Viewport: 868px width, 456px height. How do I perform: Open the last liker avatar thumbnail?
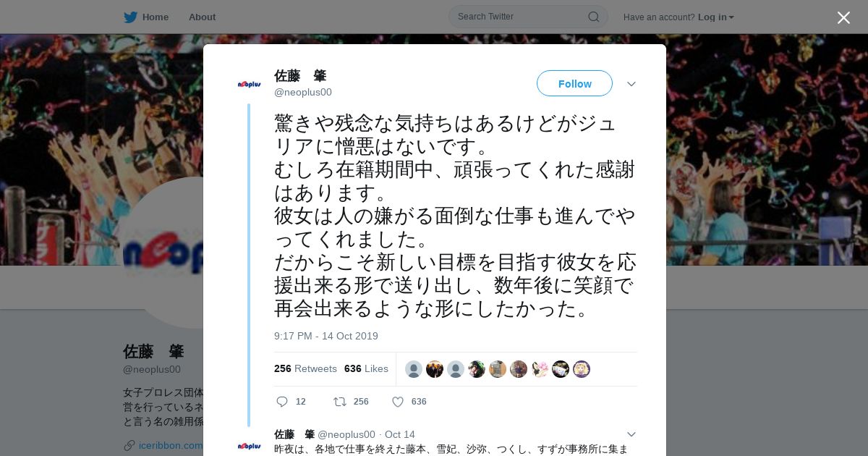pyautogui.click(x=582, y=369)
